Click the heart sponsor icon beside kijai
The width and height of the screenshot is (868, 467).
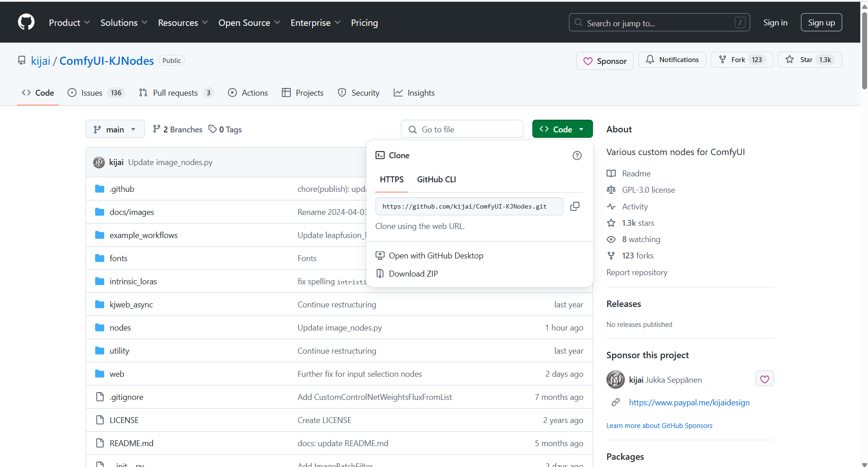pos(764,379)
